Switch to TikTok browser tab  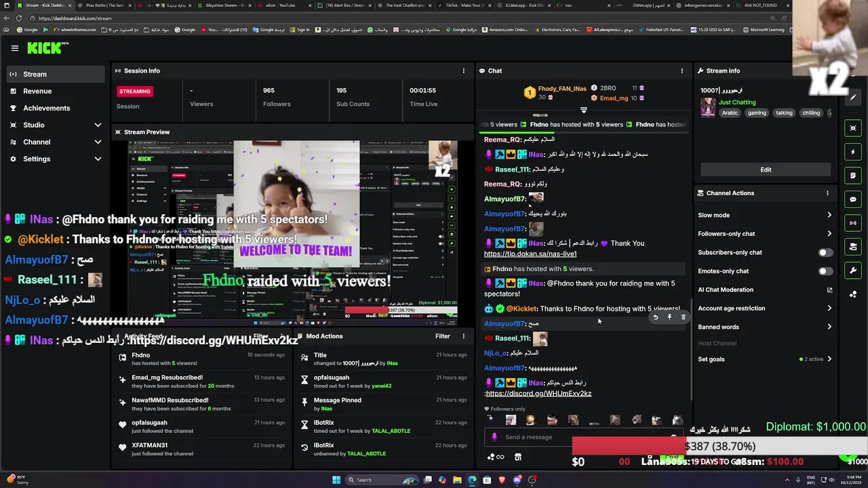[x=465, y=5]
